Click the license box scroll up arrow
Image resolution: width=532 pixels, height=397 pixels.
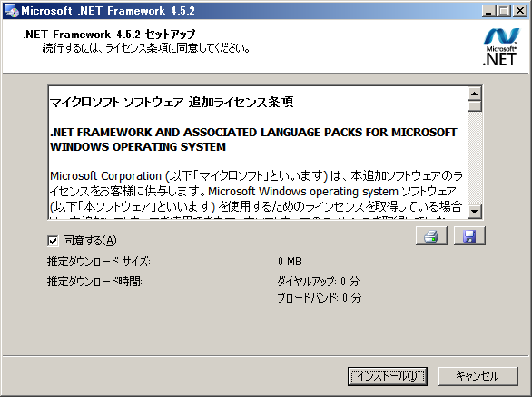(x=474, y=94)
